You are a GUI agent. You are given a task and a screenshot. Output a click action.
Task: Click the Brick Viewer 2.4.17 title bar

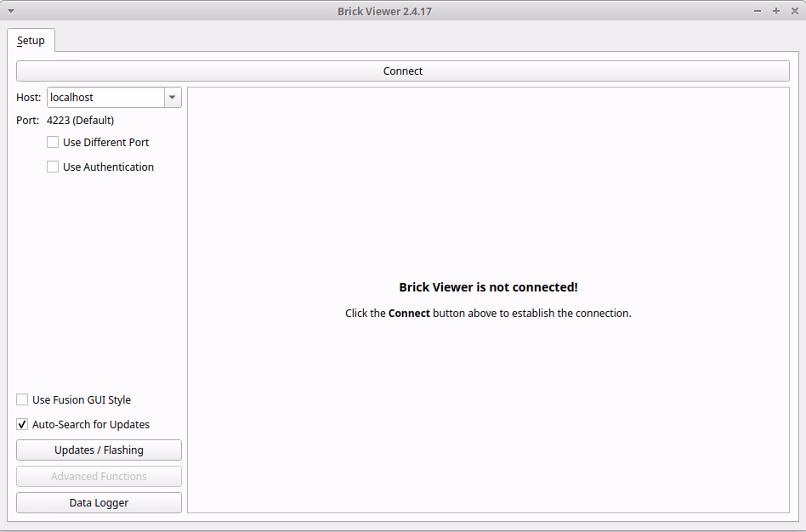403,11
